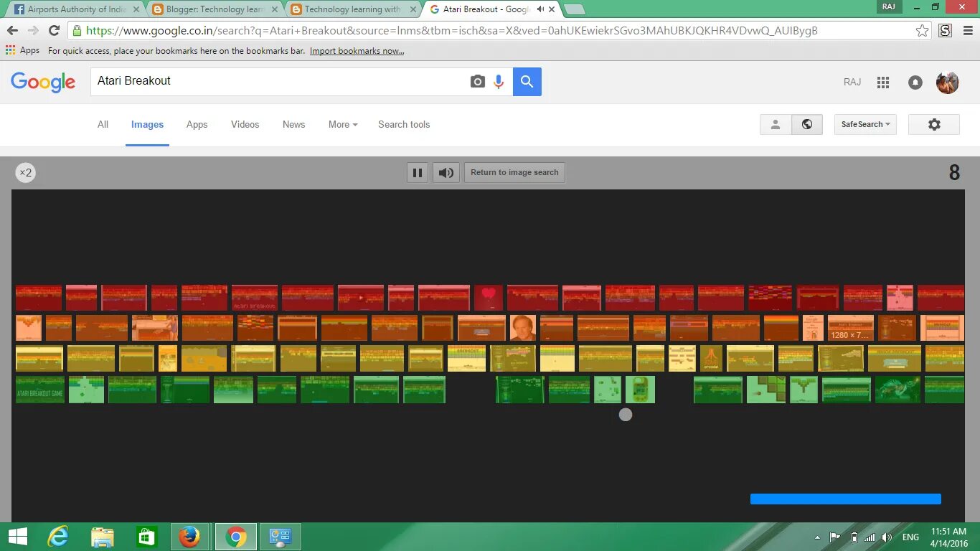This screenshot has width=980, height=551.
Task: Click the ATARI BREAKOUT GAME green brick
Action: pos(40,390)
